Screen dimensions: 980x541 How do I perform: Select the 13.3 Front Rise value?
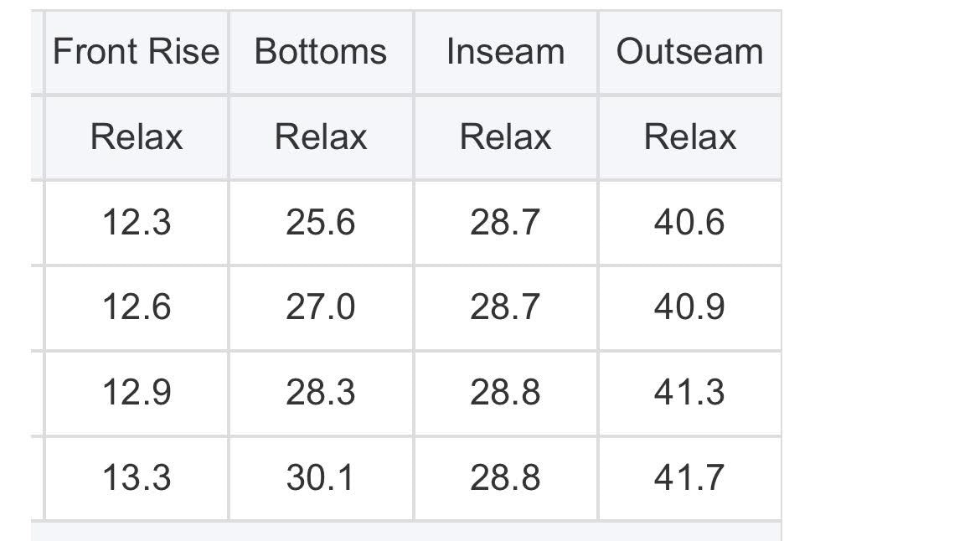pyautogui.click(x=136, y=478)
